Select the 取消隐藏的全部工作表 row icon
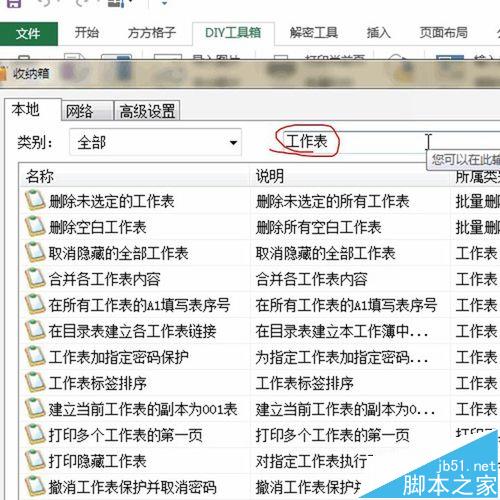Screen dimensions: 500x500 35,252
